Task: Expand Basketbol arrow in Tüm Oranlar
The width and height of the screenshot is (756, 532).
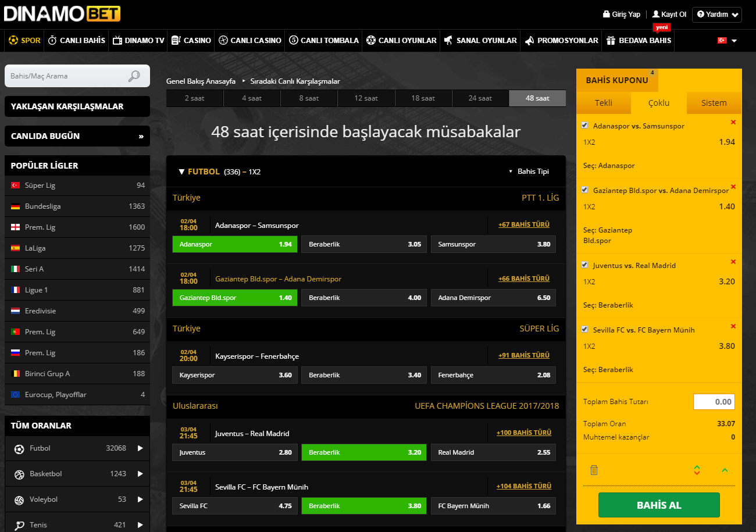Action: 140,474
